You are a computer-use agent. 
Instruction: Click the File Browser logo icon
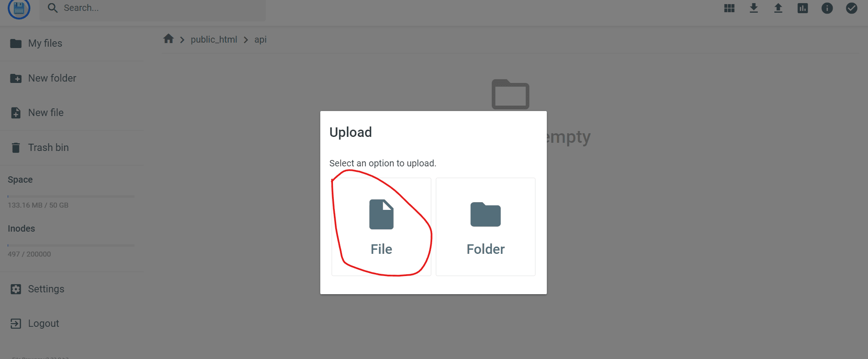click(x=19, y=8)
